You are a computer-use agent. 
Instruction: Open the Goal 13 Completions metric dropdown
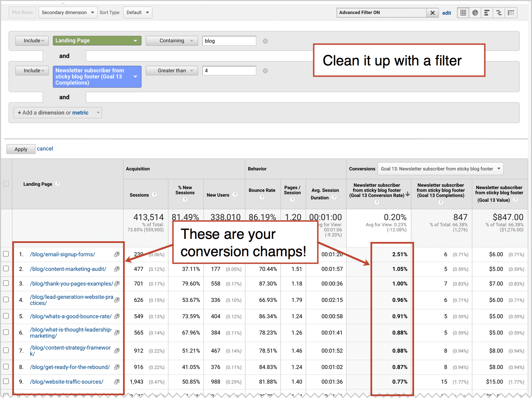pos(97,77)
